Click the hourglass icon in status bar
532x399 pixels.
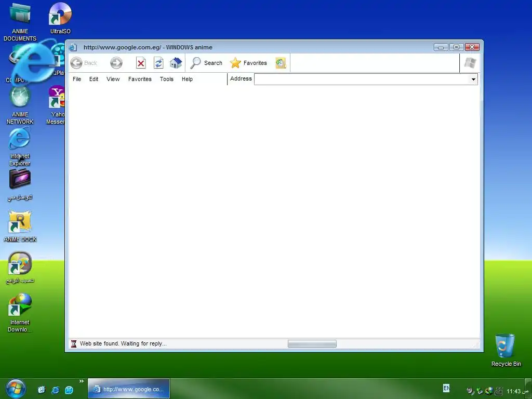click(x=74, y=344)
